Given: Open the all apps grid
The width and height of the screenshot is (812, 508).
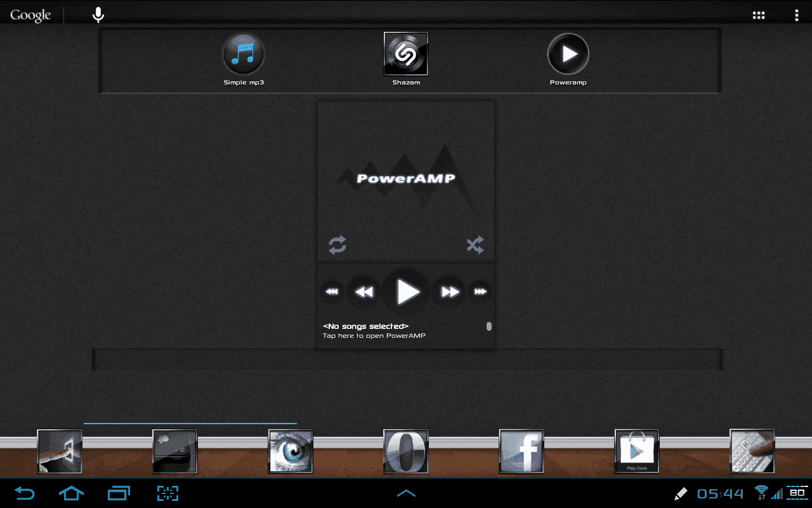Looking at the screenshot, I should (x=759, y=15).
